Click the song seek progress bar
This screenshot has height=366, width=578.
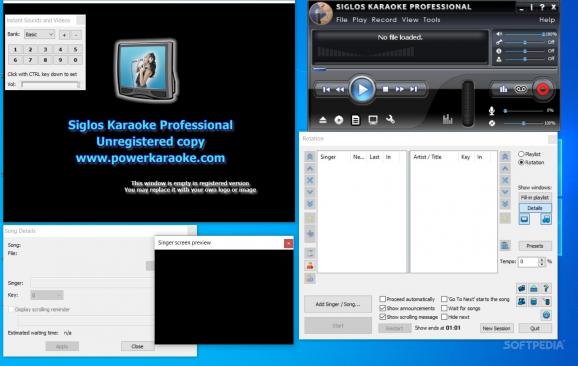coord(434,69)
